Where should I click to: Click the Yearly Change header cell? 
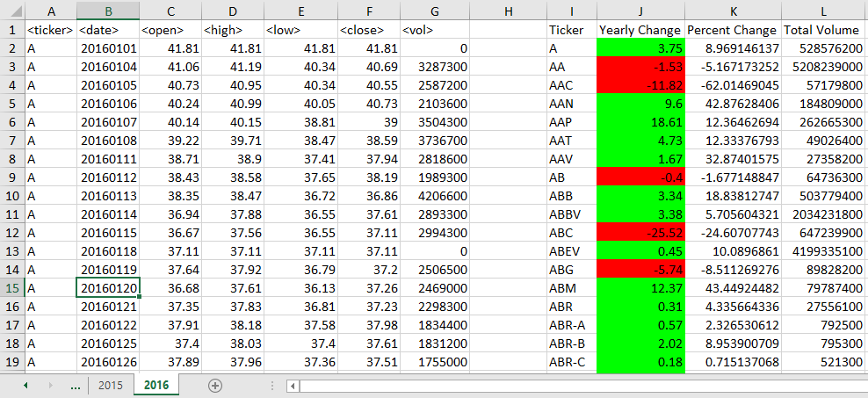[x=640, y=30]
